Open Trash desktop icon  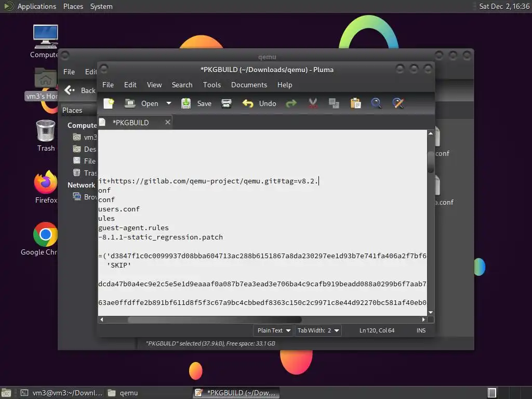click(46, 136)
